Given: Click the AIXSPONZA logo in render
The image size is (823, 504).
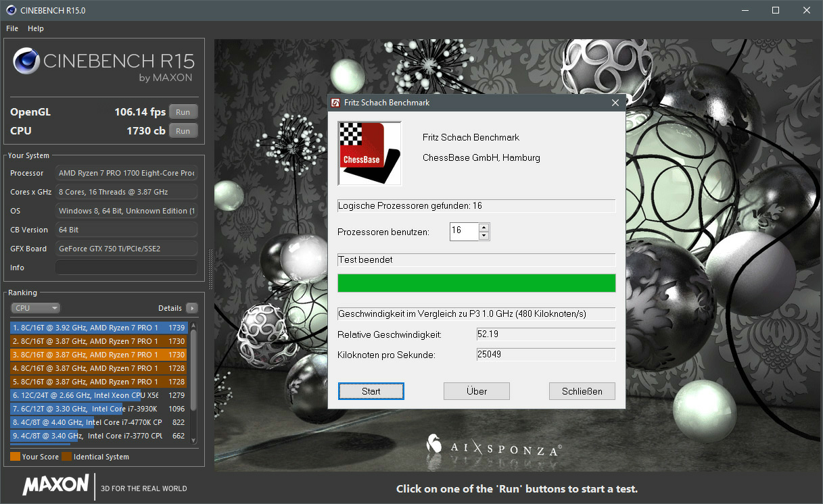Looking at the screenshot, I should (x=494, y=445).
